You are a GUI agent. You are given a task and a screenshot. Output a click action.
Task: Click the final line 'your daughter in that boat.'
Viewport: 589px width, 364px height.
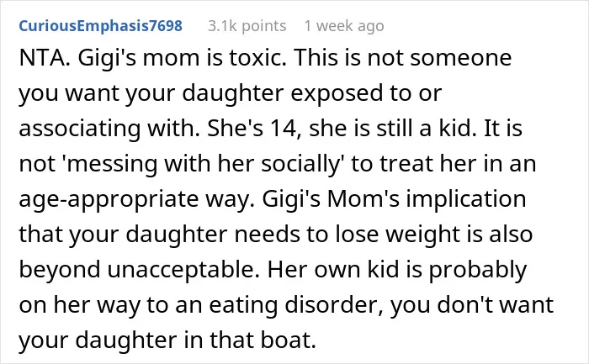[167, 340]
